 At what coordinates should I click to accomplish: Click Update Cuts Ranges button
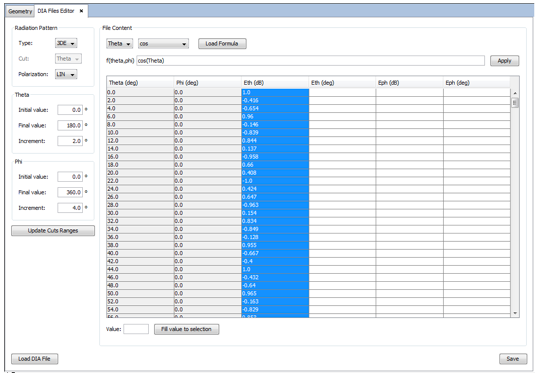click(x=53, y=231)
